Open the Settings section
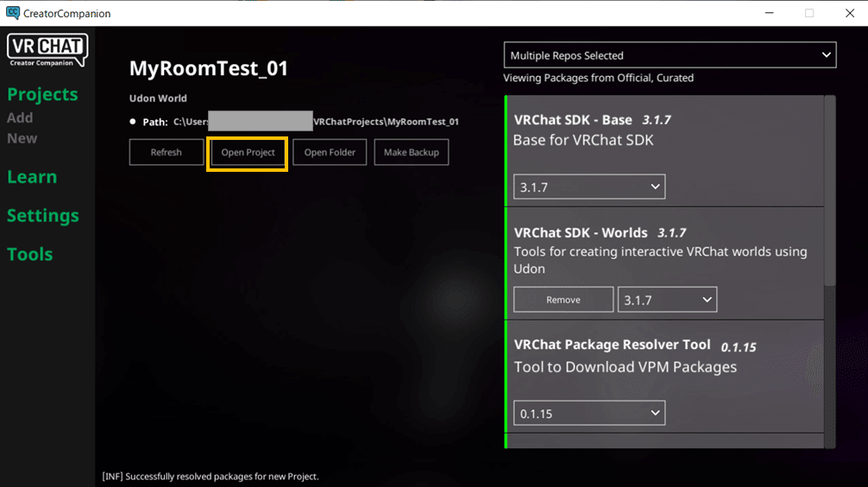Image resolution: width=868 pixels, height=487 pixels. [42, 216]
